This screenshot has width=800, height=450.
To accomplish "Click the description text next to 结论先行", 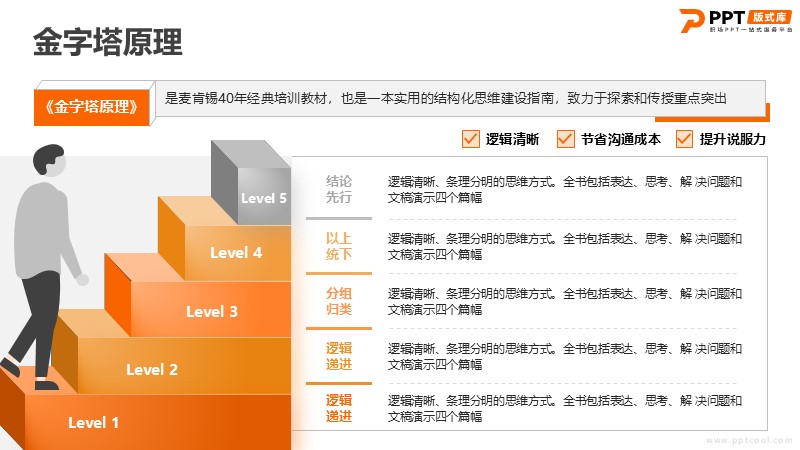I will pos(564,189).
